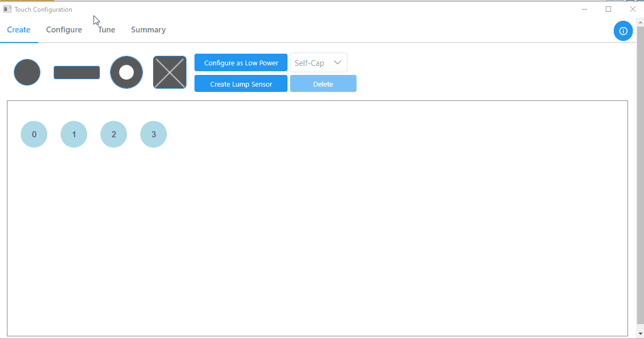
Task: Maximize the Touch Configuration window
Action: click(x=608, y=9)
